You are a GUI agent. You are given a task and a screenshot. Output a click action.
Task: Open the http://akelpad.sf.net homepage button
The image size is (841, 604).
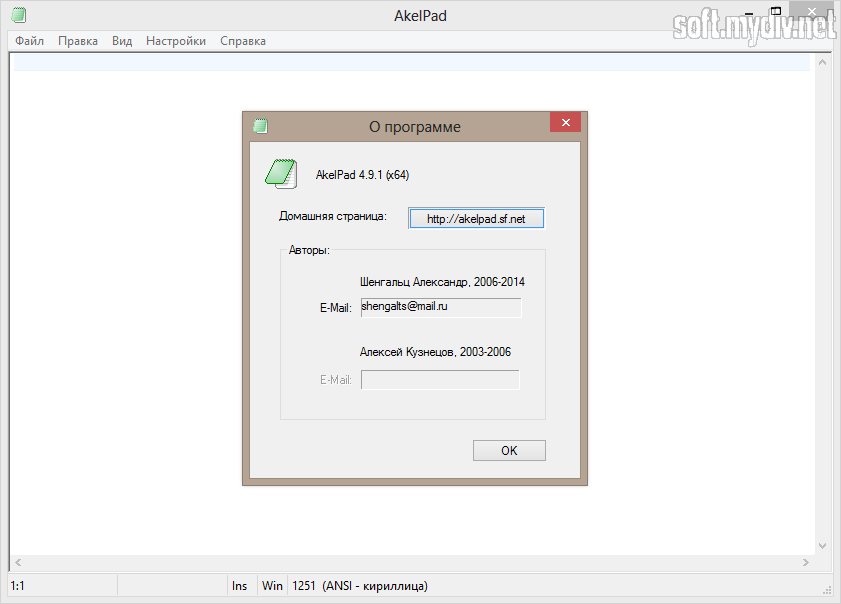tap(476, 218)
